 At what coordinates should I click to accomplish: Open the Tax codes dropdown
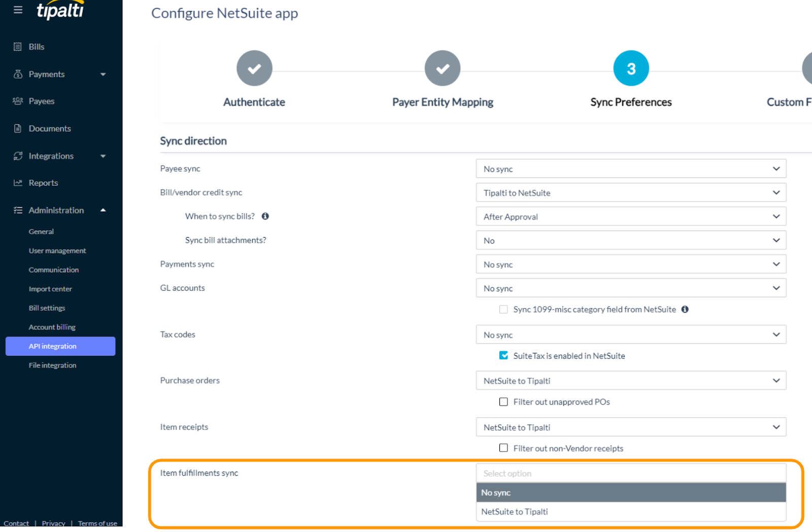(631, 335)
